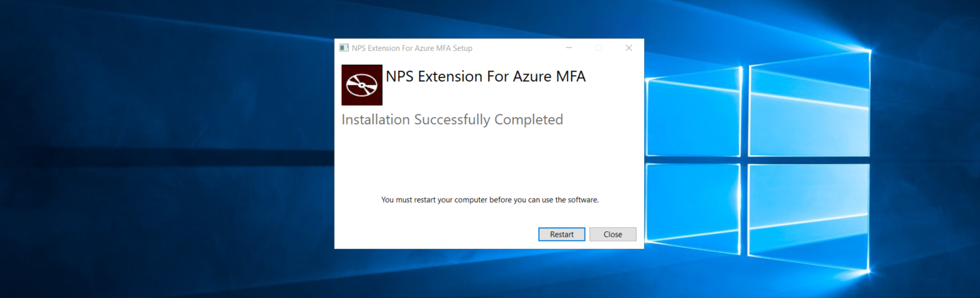Viewport: 980px width, 298px height.
Task: Click the greyed-out maximize window button
Action: (599, 48)
